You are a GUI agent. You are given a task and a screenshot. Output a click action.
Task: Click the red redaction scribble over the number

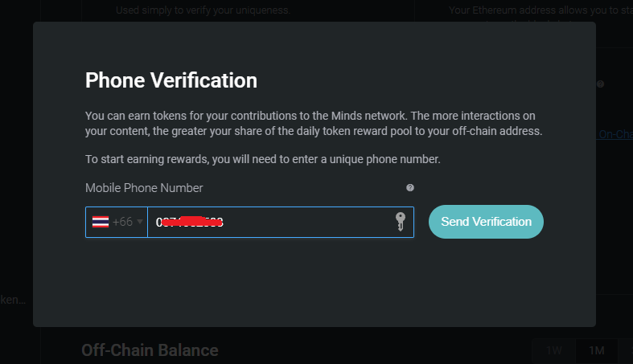[191, 222]
